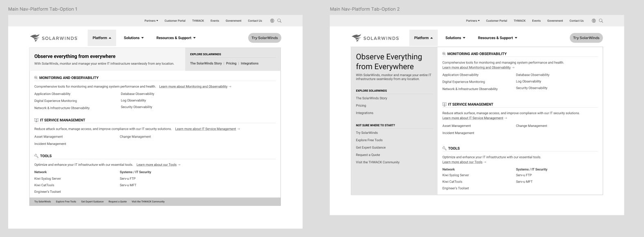The height and width of the screenshot is (237, 644).
Task: Open Kiwi CatTools in Option 2
Action: [x=452, y=182]
